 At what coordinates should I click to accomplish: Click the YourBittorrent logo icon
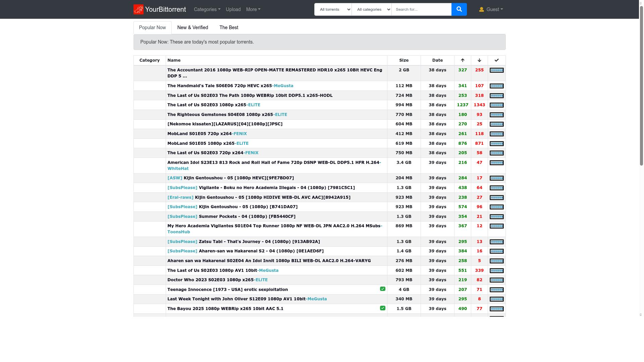(139, 9)
